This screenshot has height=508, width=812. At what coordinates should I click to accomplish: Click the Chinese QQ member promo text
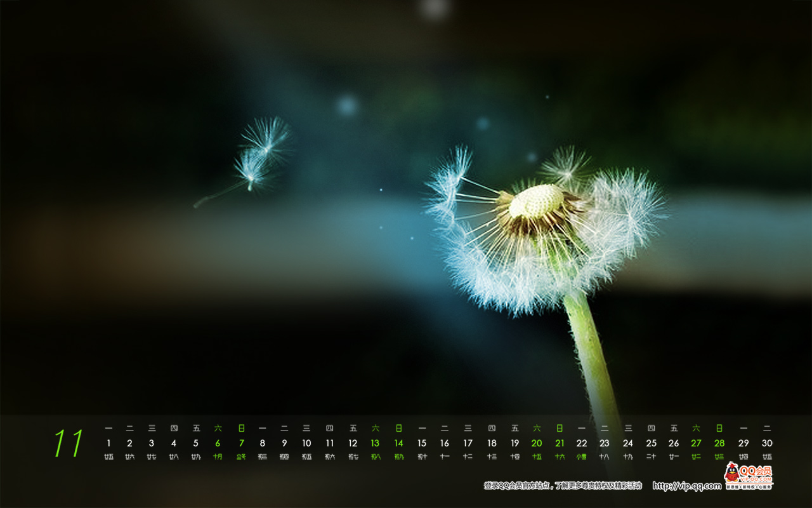(563, 486)
